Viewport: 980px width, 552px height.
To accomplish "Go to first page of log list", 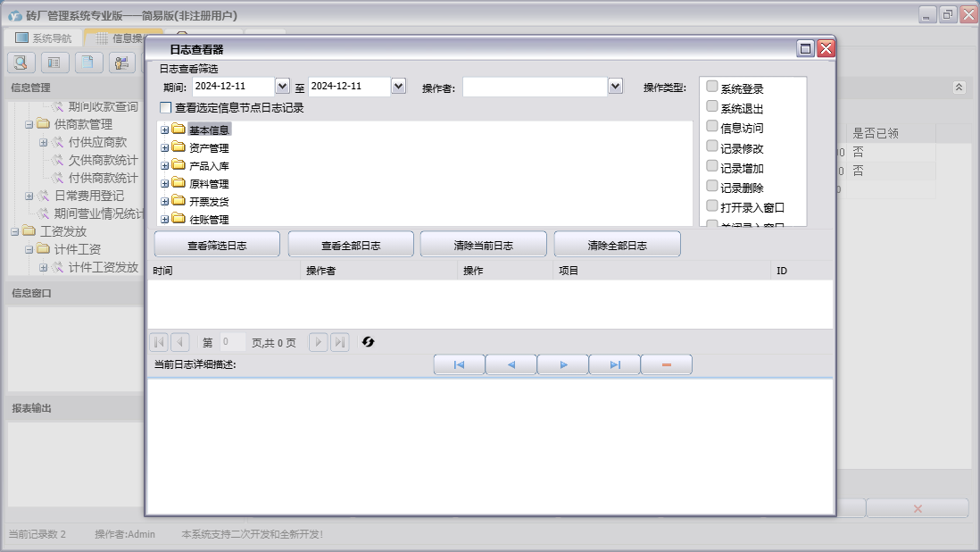I will pyautogui.click(x=159, y=342).
